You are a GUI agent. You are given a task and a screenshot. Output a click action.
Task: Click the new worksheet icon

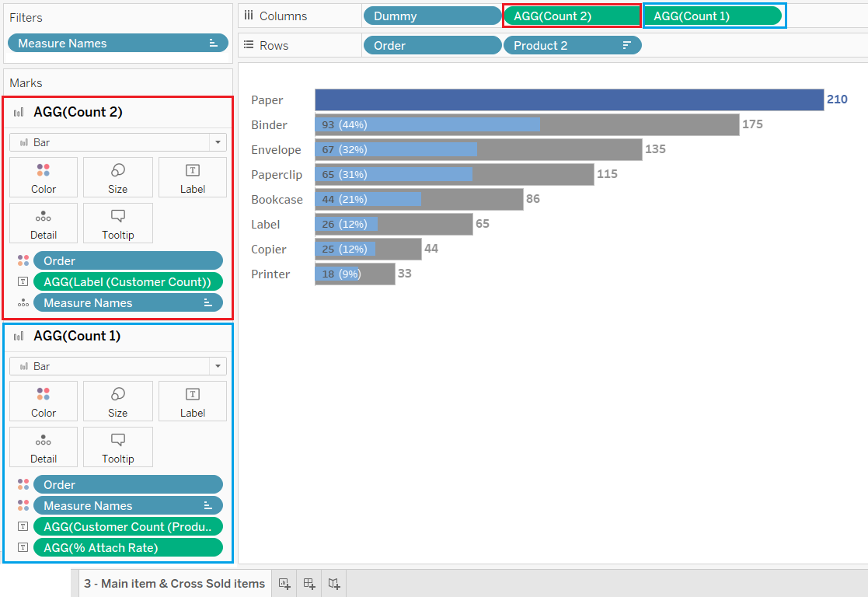284,584
